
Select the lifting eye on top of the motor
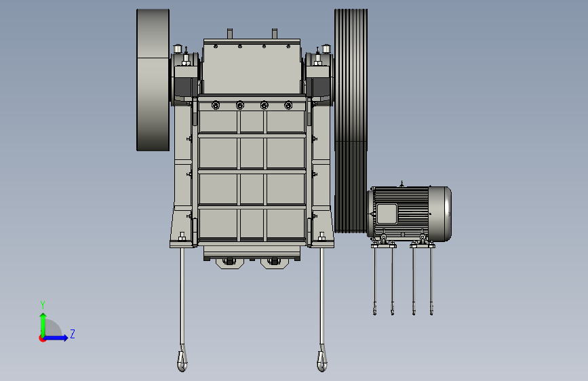click(x=402, y=184)
